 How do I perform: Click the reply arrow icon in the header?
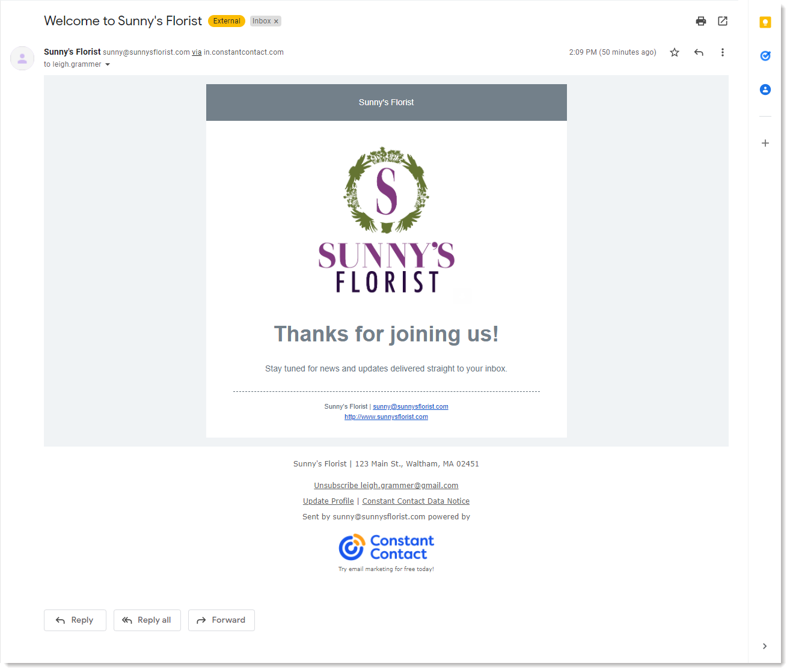point(699,52)
